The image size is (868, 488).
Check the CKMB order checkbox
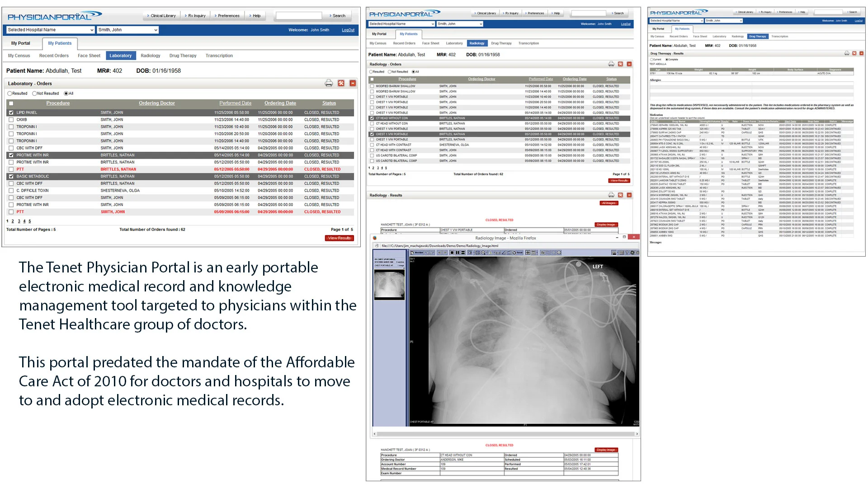point(11,120)
